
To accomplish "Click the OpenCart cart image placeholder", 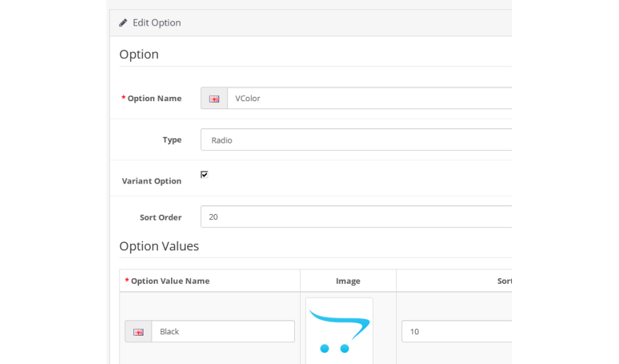I will point(339,331).
